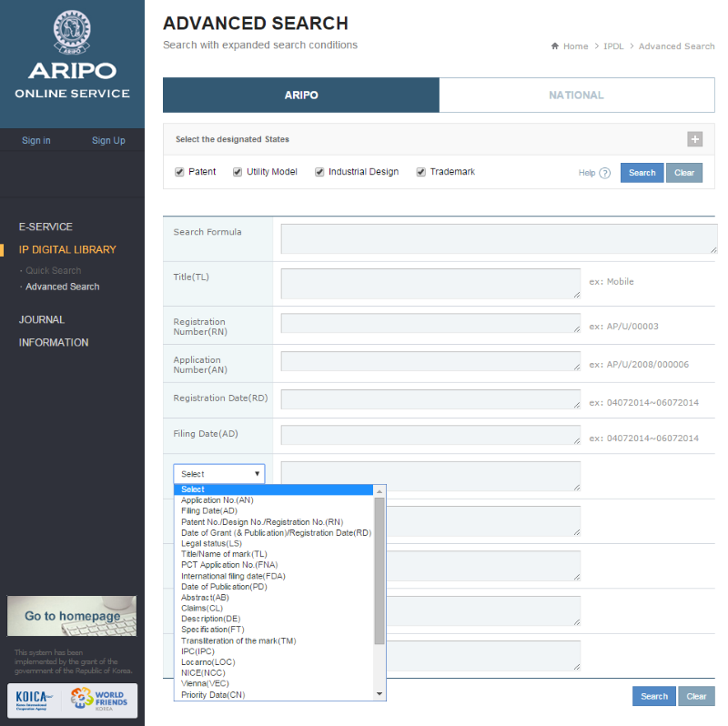The height and width of the screenshot is (726, 728).
Task: Click the ARIPO logo emblem
Action: pyautogui.click(x=72, y=33)
